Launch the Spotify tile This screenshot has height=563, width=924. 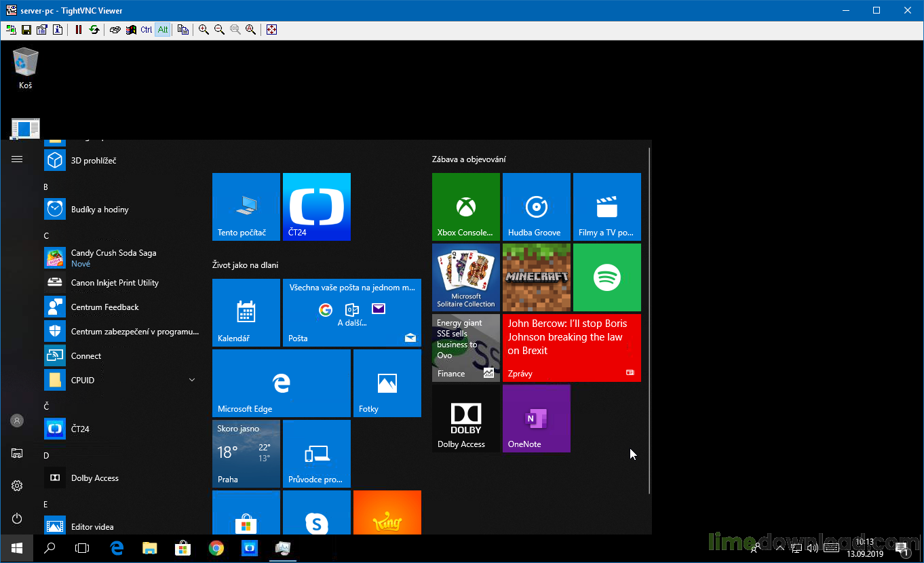pos(607,277)
